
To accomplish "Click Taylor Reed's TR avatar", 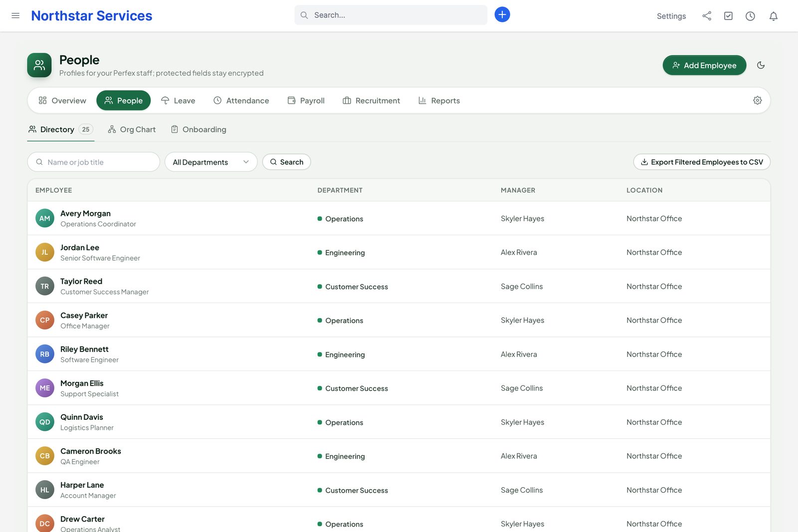I will coord(45,286).
